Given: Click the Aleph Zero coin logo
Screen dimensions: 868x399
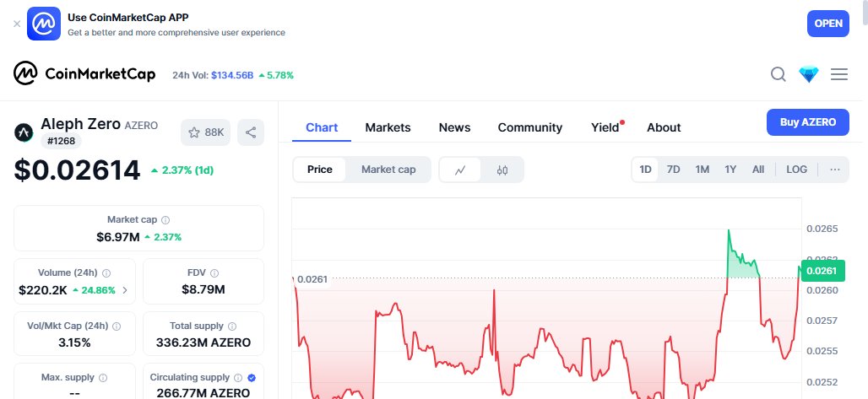Looking at the screenshot, I should [24, 132].
